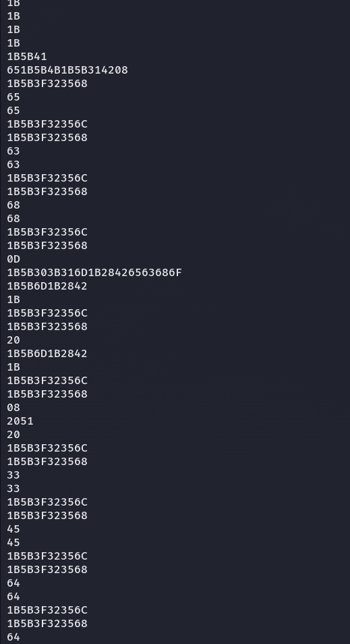Click the 20 line directly below 2051
Viewport: 350px width, 644px height.
(13, 435)
